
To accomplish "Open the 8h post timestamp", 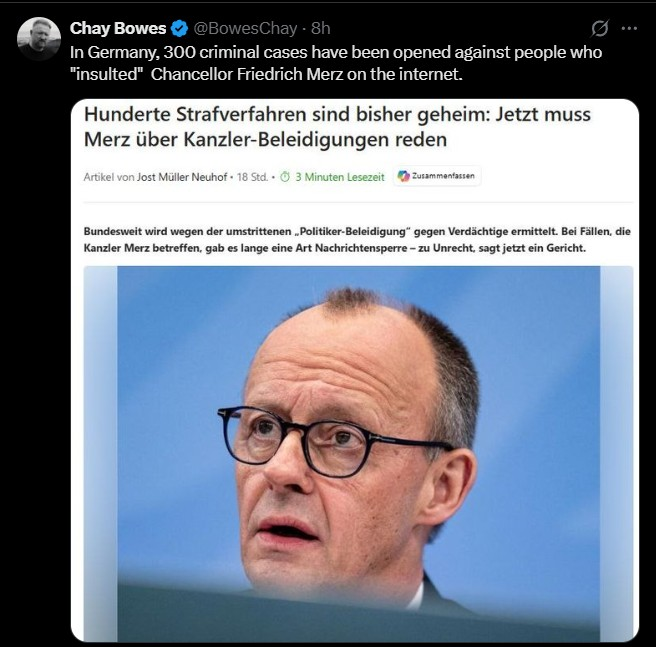I will 321,28.
